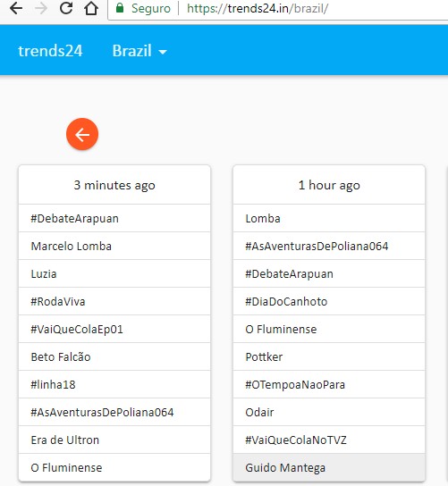
Task: Open the Marcelo Lomba trend
Action: click(114, 246)
